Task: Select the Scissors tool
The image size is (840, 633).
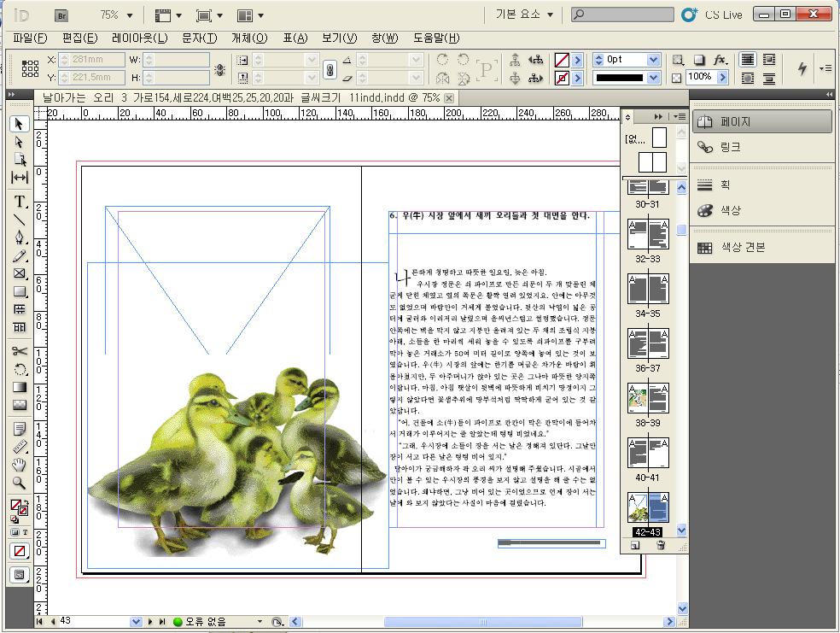Action: pos(20,351)
